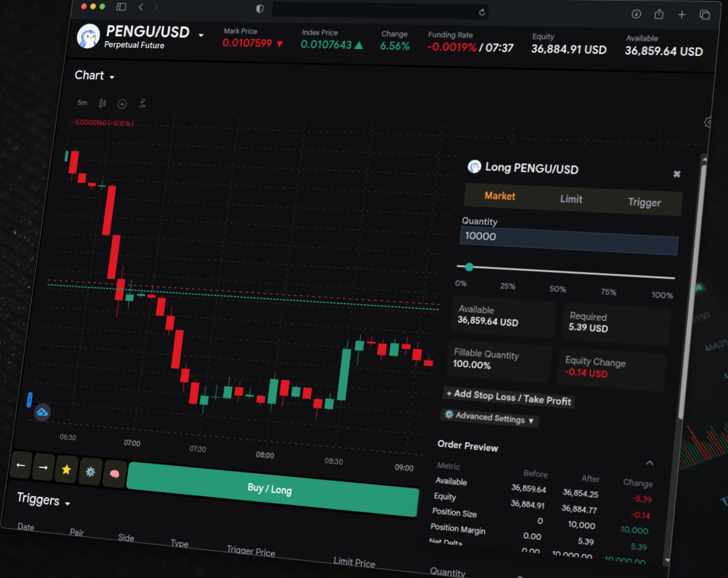Click the Quantity input field
This screenshot has height=578, width=728.
(568, 240)
